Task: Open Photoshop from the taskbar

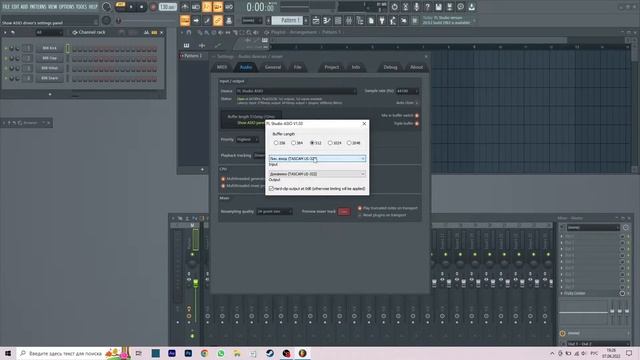Action: [x=188, y=353]
